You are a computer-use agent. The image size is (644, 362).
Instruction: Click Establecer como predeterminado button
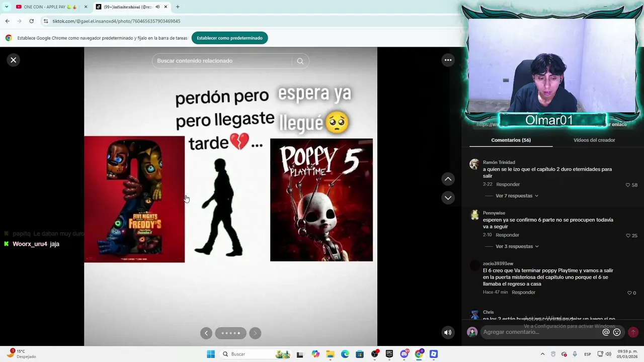[x=229, y=38]
